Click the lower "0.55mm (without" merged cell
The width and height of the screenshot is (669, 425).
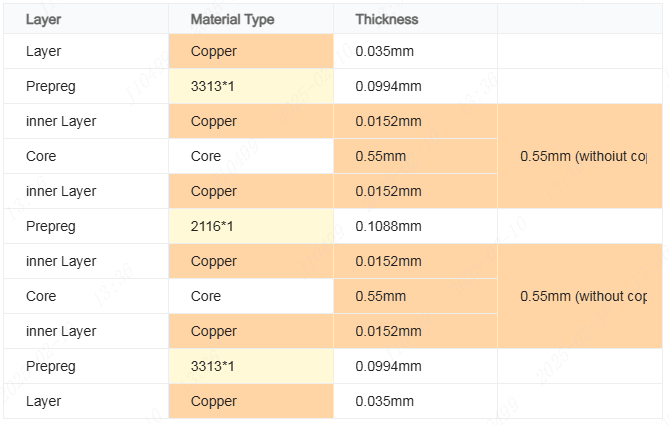[x=583, y=297]
